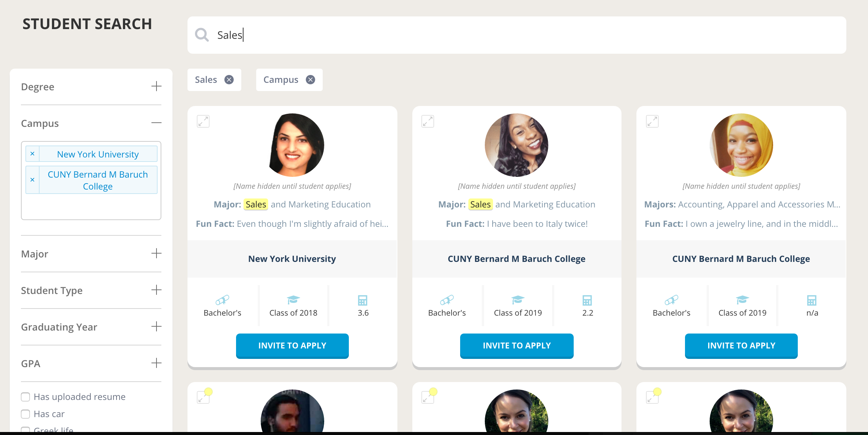
Task: Expand the Major filter section
Action: click(x=156, y=254)
